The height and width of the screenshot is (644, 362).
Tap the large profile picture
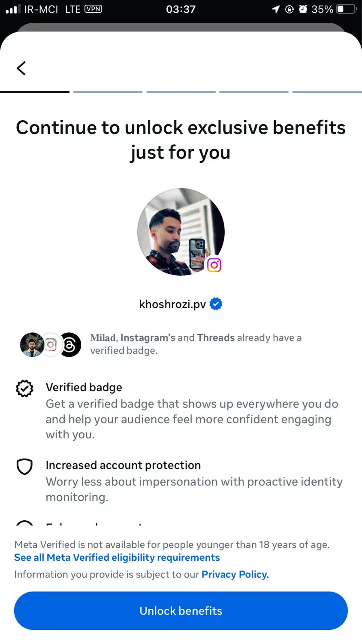click(181, 232)
